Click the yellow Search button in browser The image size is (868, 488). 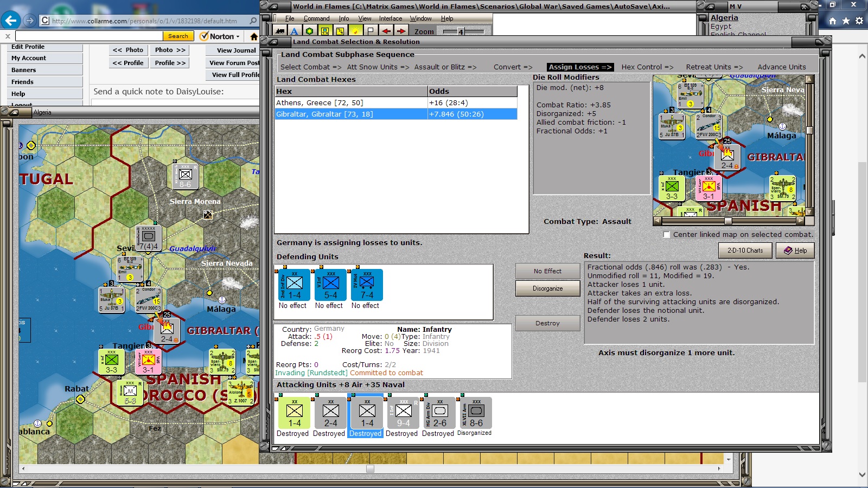178,36
